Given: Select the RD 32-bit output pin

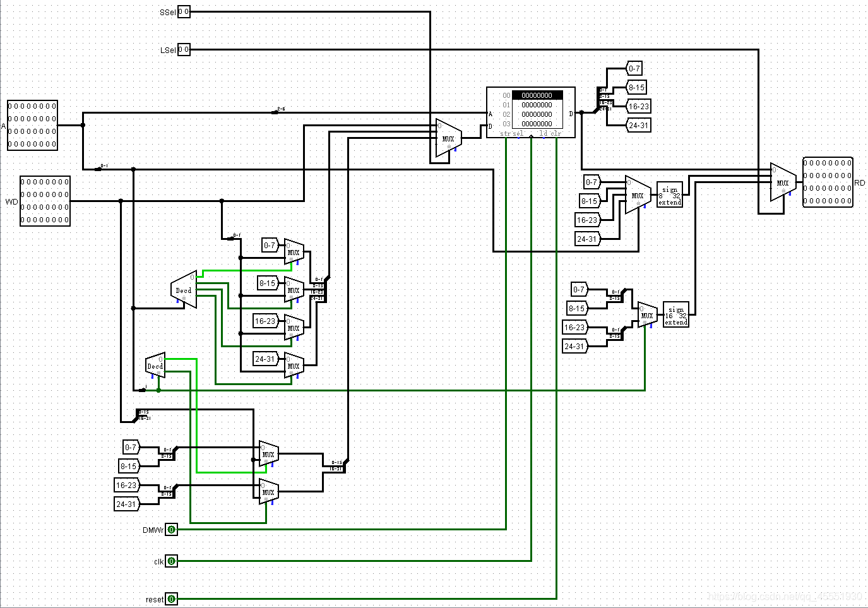Looking at the screenshot, I should point(828,182).
